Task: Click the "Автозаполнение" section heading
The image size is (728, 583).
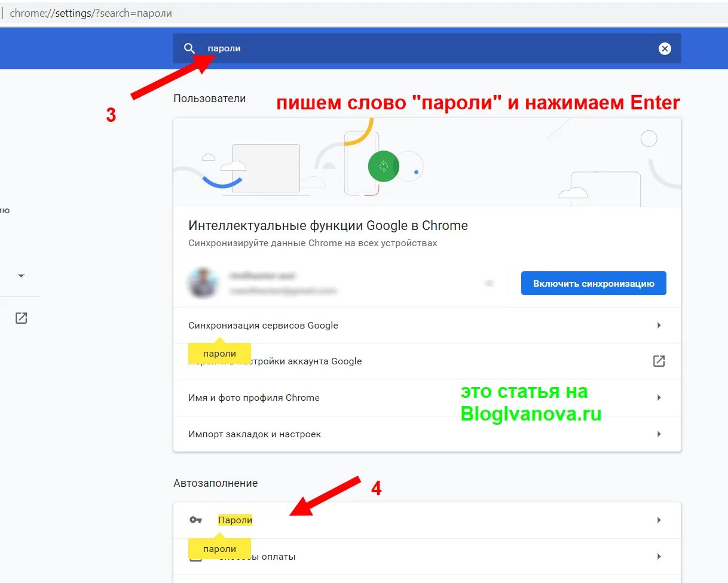Action: pyautogui.click(x=215, y=483)
